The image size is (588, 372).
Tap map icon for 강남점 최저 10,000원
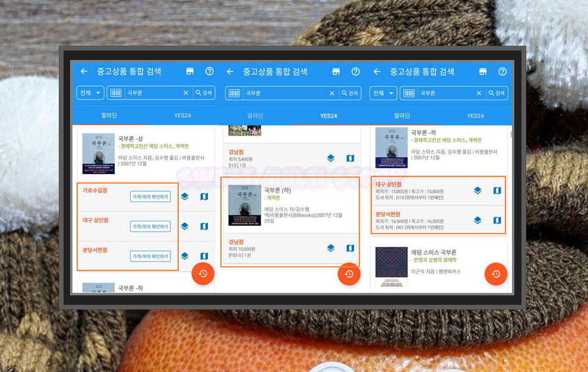tap(350, 248)
